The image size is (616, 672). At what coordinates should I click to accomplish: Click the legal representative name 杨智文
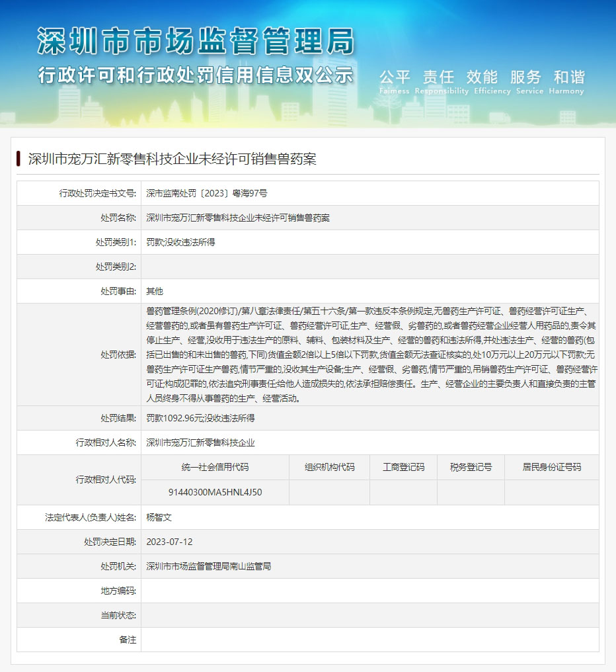click(159, 517)
